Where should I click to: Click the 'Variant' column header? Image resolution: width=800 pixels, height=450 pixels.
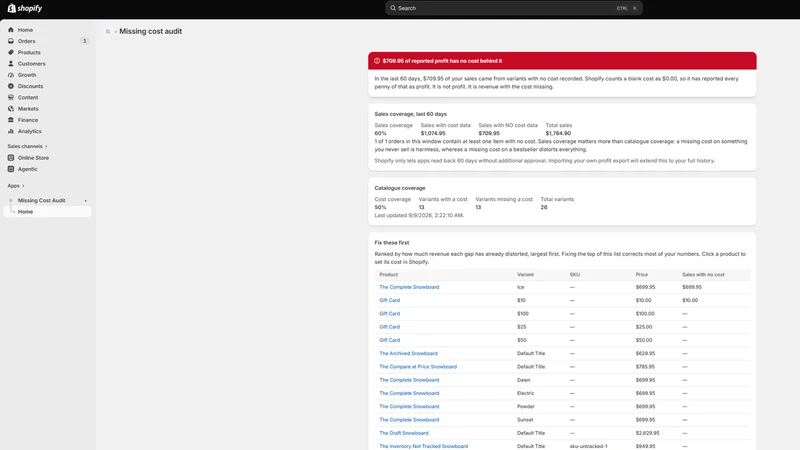pos(525,274)
